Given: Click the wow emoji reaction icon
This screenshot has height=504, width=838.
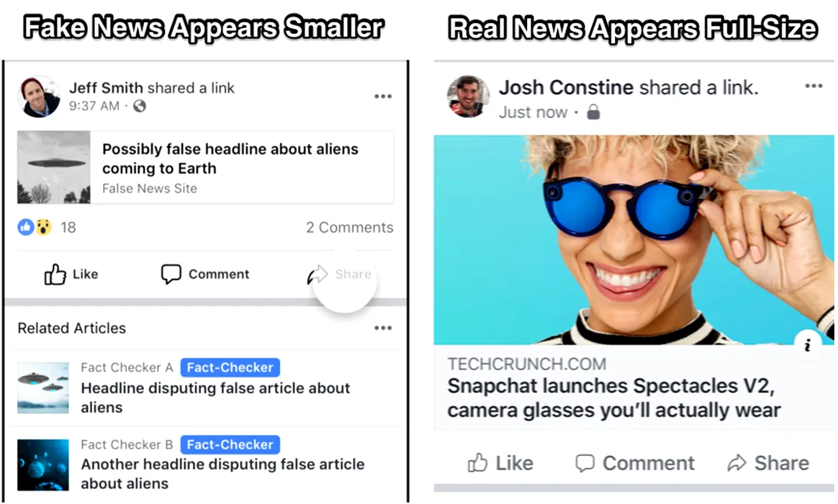Looking at the screenshot, I should (44, 227).
